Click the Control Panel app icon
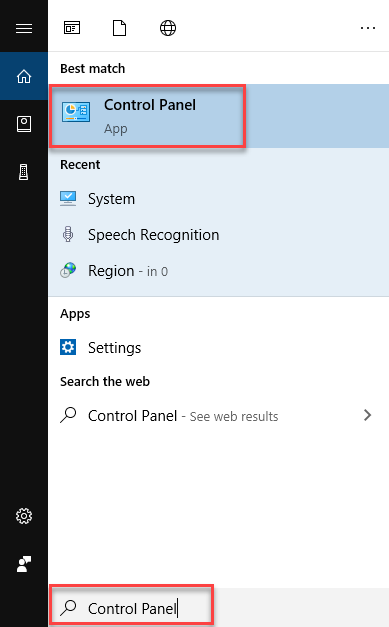The height and width of the screenshot is (627, 389). (x=76, y=112)
